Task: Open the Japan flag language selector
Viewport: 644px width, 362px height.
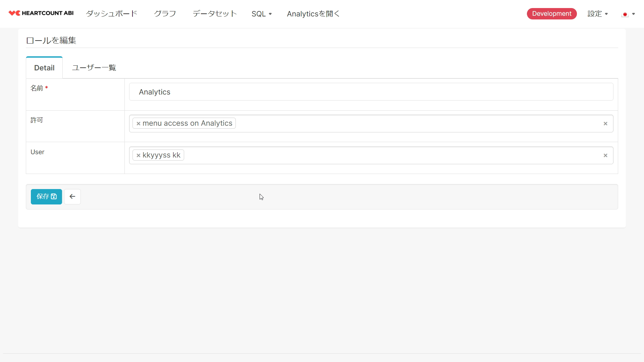Action: point(628,14)
